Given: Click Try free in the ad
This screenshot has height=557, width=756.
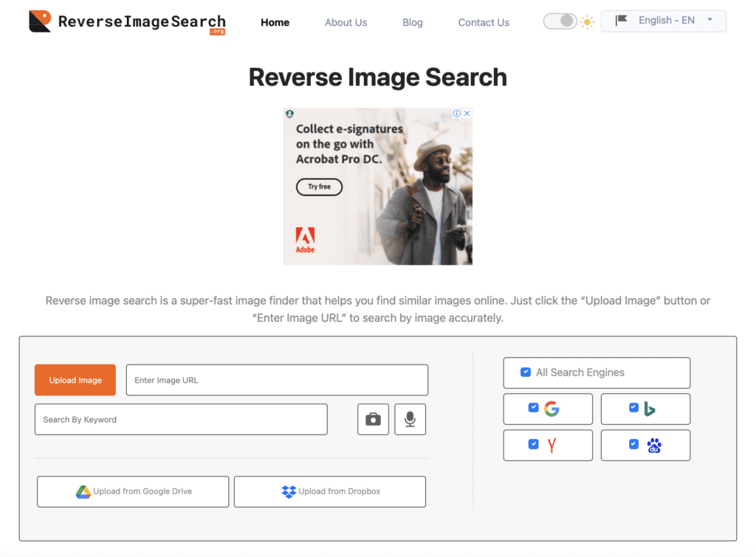Looking at the screenshot, I should 319,187.
